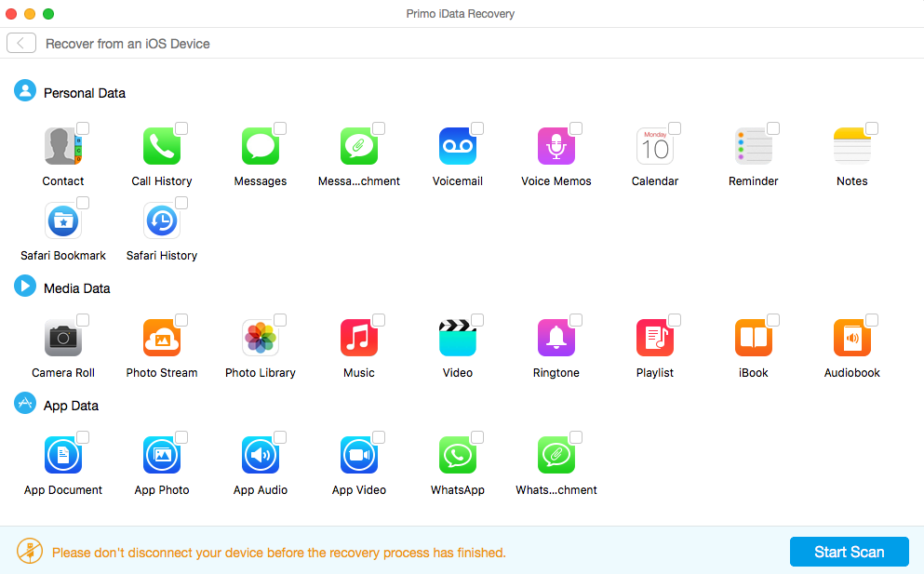Click the Personal Data heading
This screenshot has height=574, width=924.
pyautogui.click(x=85, y=93)
